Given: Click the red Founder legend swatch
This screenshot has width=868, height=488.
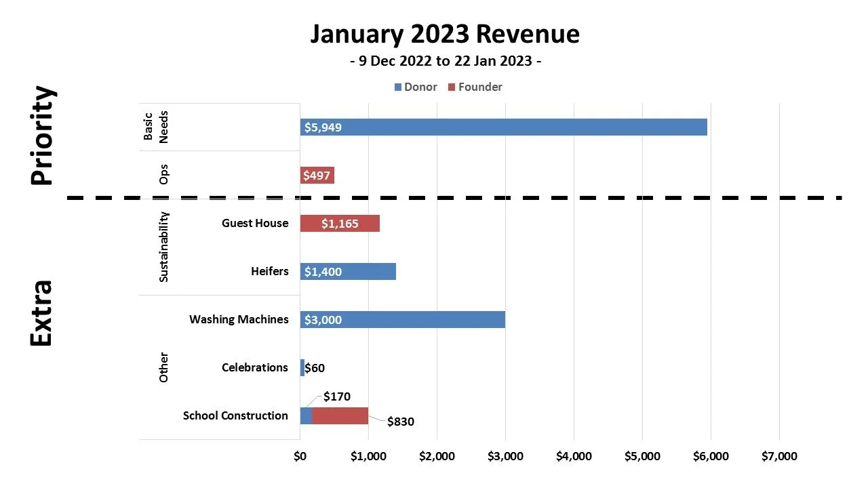Looking at the screenshot, I should pyautogui.click(x=452, y=87).
